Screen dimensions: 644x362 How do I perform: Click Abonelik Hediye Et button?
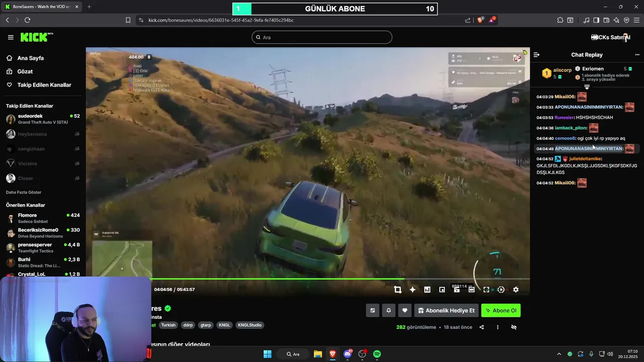[446, 311]
